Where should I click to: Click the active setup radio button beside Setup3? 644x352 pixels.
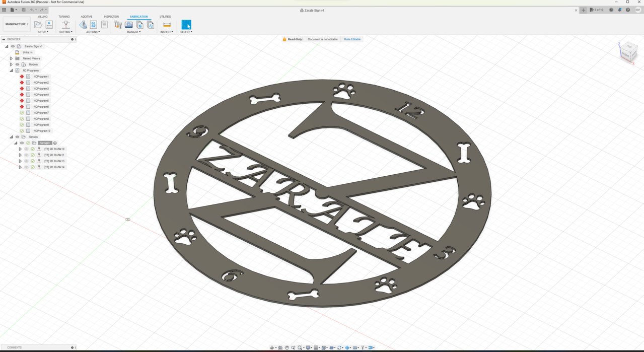(x=55, y=143)
